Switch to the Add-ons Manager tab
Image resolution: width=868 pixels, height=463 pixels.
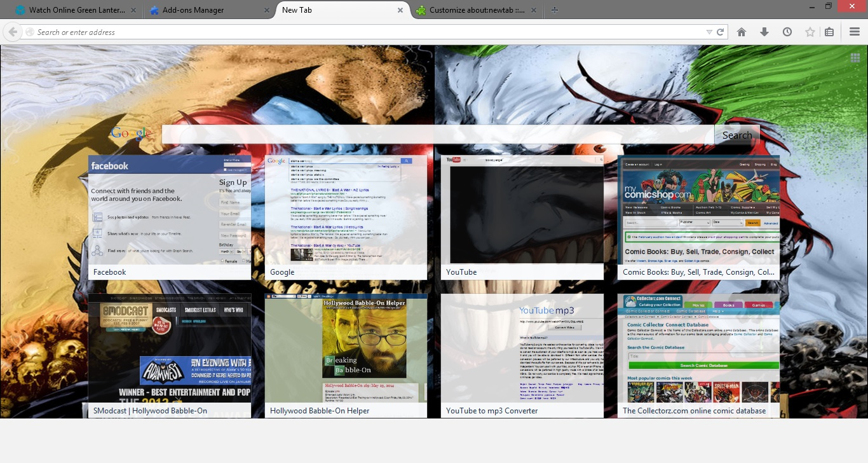208,10
